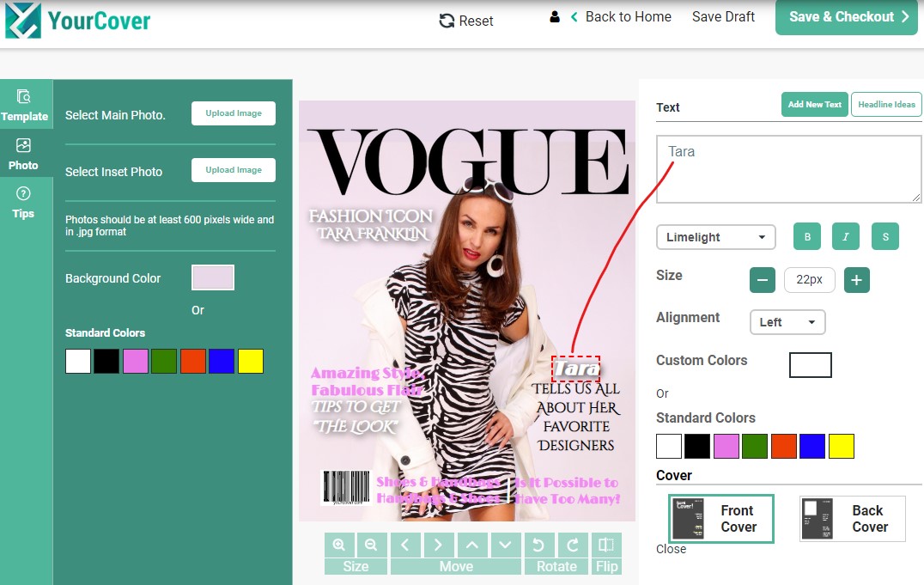
Task: Click Add New Text button
Action: [815, 105]
